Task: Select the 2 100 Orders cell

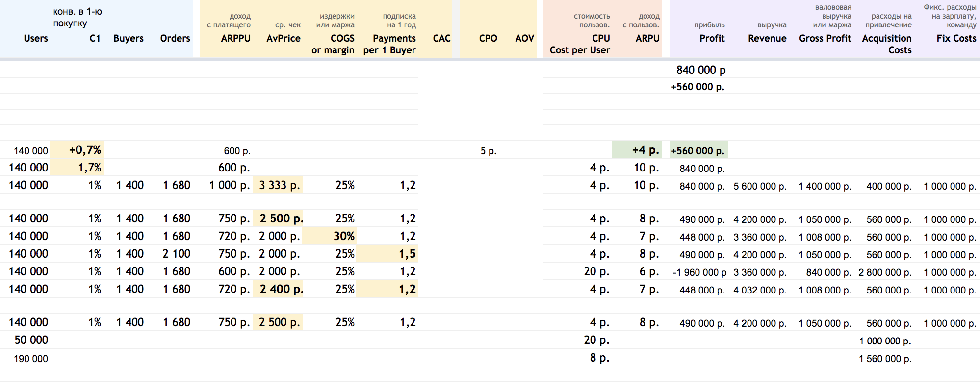Action: click(x=177, y=254)
